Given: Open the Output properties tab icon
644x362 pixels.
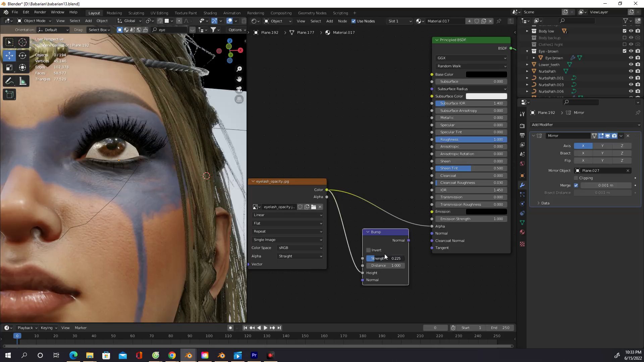Looking at the screenshot, I should (x=522, y=135).
